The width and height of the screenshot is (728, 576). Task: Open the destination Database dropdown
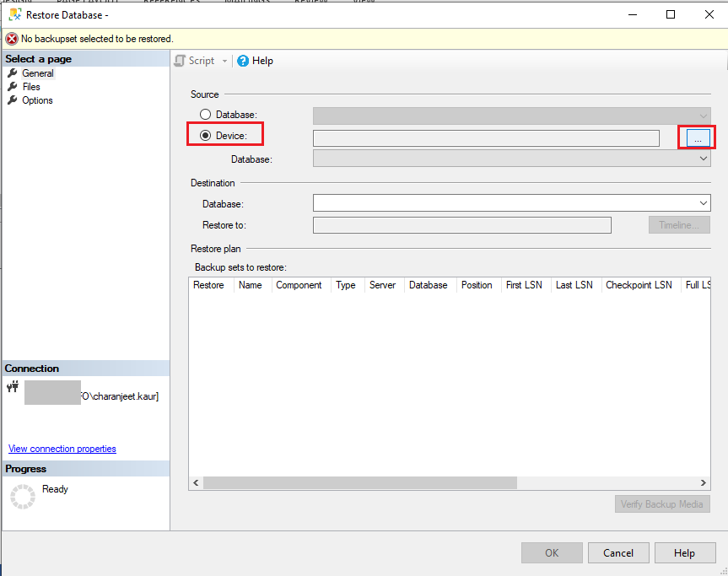[704, 202]
